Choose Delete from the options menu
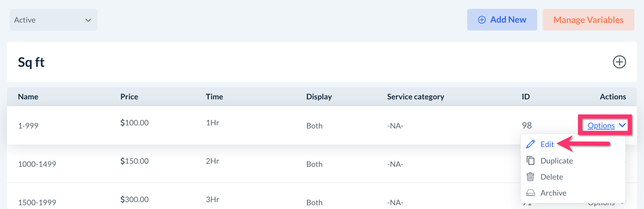Image resolution: width=644 pixels, height=209 pixels. 552,177
